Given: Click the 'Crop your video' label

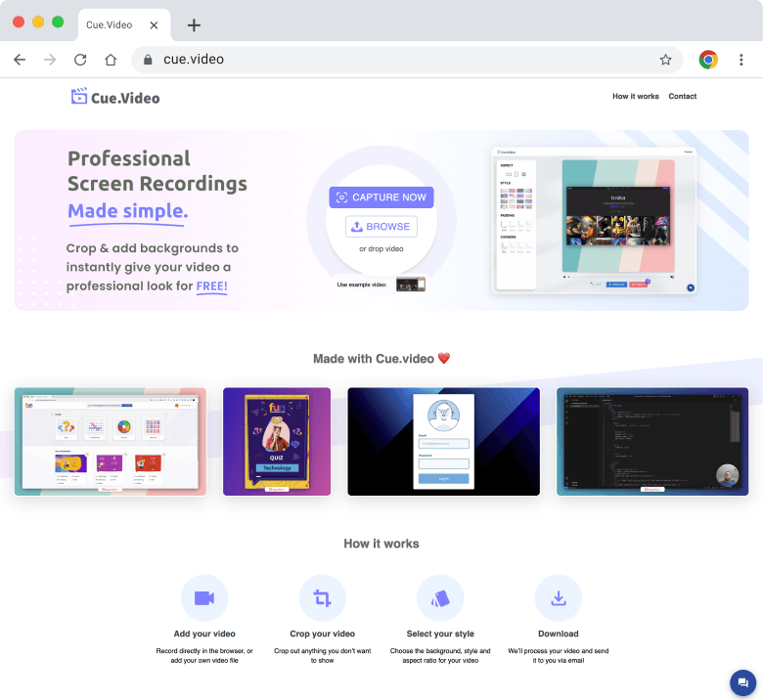Looking at the screenshot, I should coord(322,634).
